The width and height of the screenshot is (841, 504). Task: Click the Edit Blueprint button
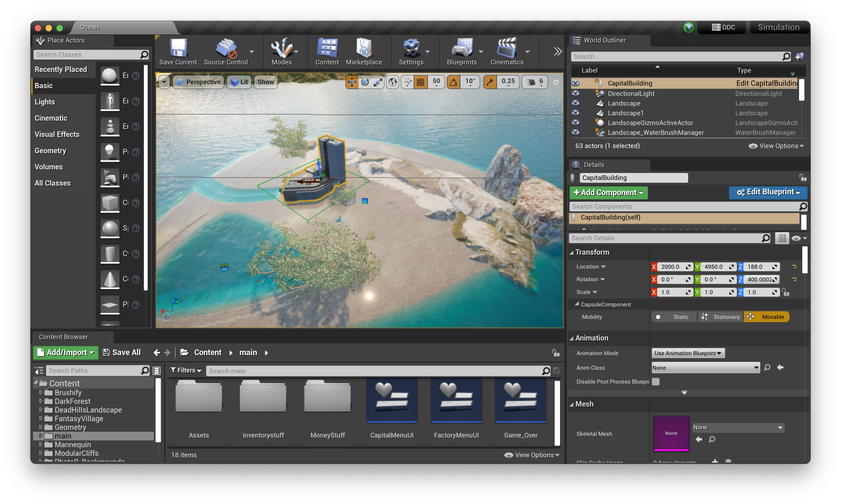pyautogui.click(x=768, y=192)
